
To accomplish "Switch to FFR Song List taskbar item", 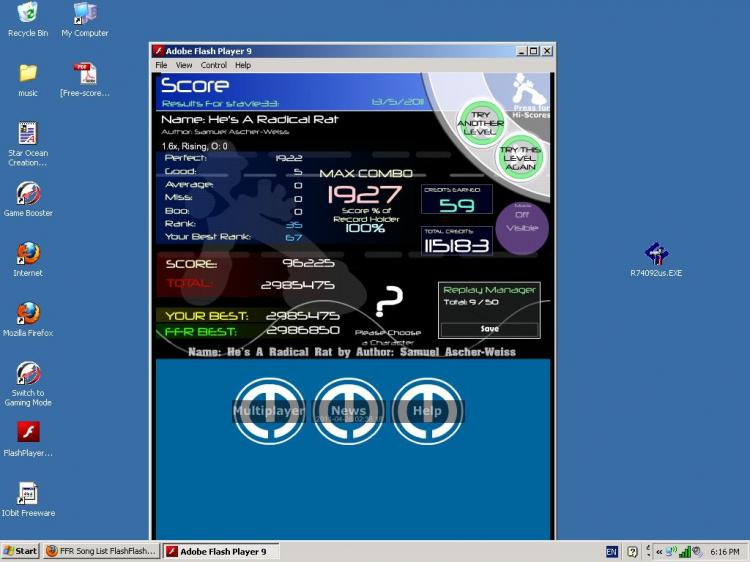I will (x=101, y=551).
